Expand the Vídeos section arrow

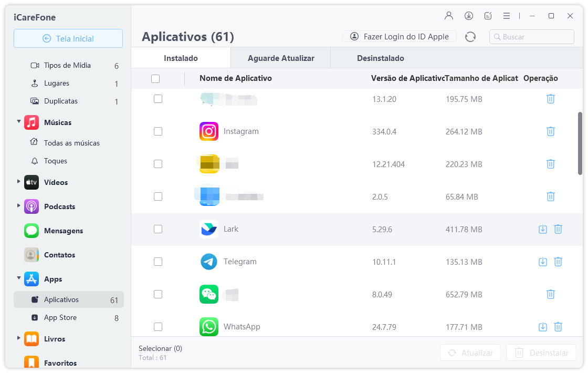pyautogui.click(x=19, y=182)
